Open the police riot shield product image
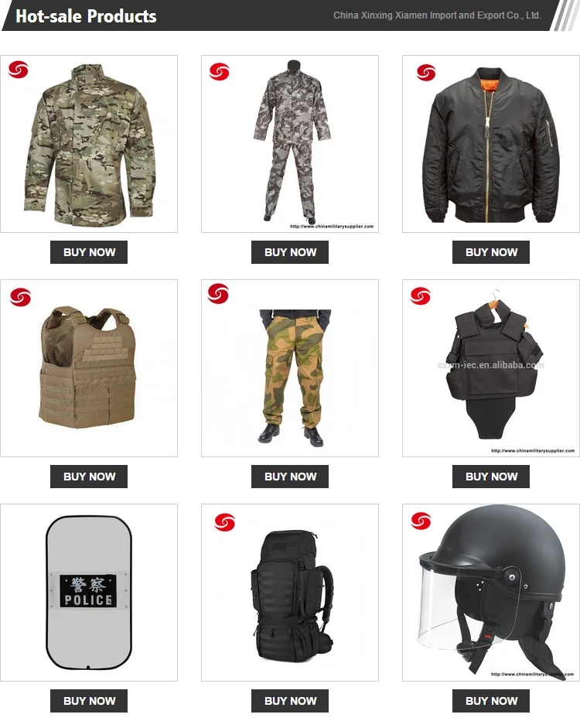 tap(89, 593)
